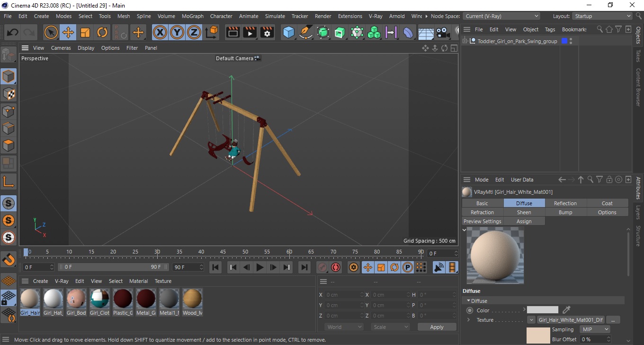
Task: Click the texture browse ellipsis button
Action: pos(613,320)
